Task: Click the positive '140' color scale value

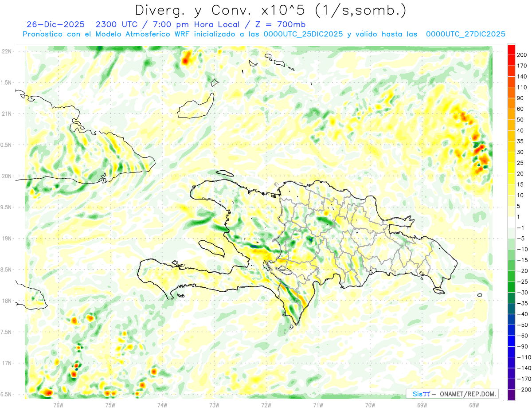Action: tap(522, 77)
